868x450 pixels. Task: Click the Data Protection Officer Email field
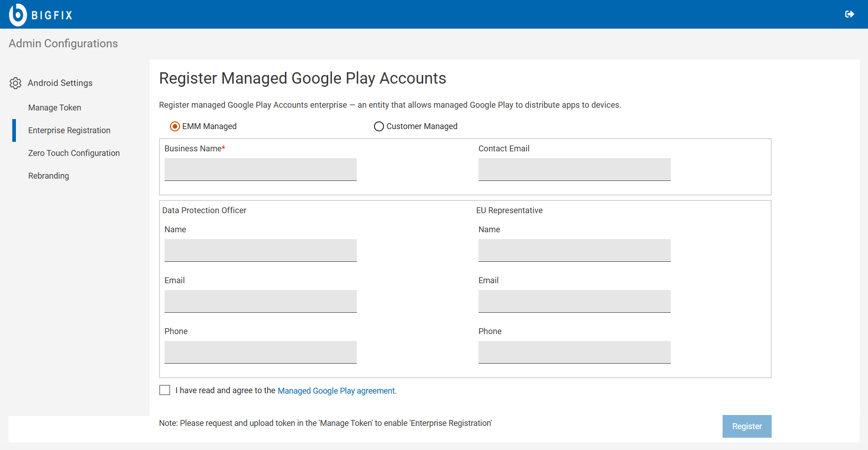pyautogui.click(x=260, y=301)
